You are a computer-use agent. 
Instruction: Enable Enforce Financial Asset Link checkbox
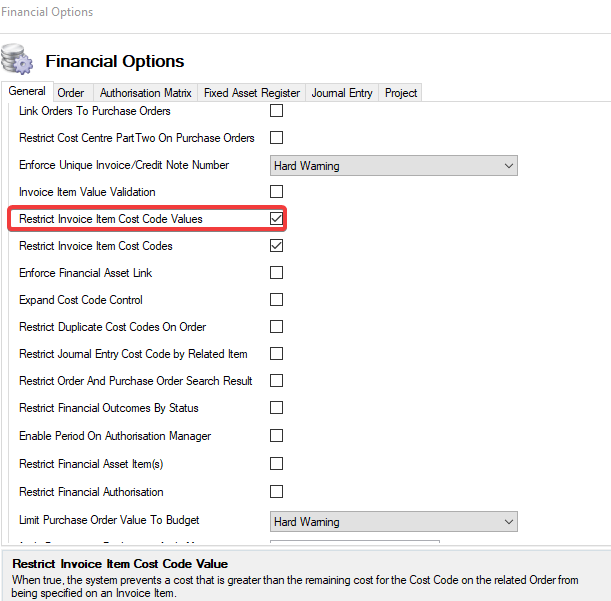277,273
